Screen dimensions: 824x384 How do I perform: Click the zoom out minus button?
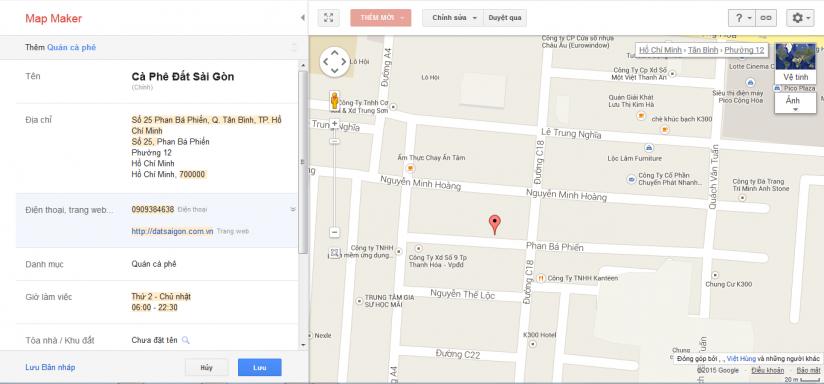(x=335, y=232)
